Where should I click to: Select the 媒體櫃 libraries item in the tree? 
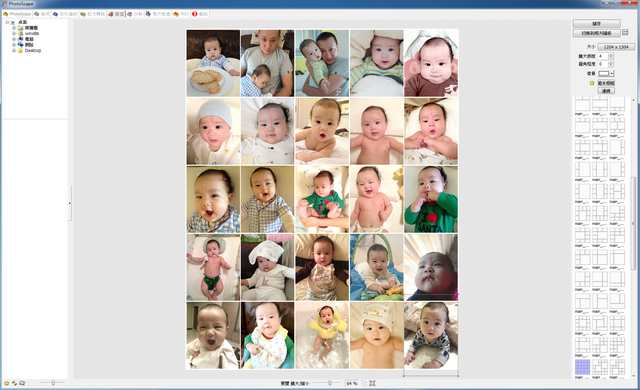point(31,28)
